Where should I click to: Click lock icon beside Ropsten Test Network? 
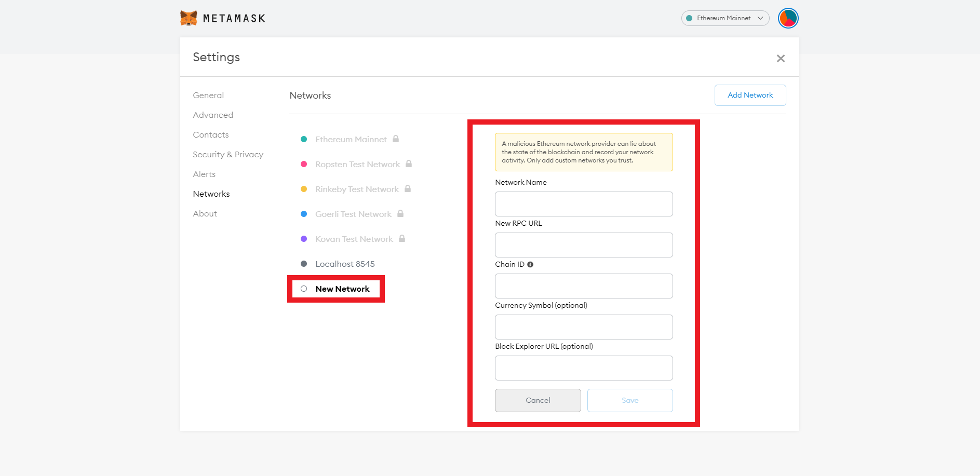pyautogui.click(x=409, y=164)
